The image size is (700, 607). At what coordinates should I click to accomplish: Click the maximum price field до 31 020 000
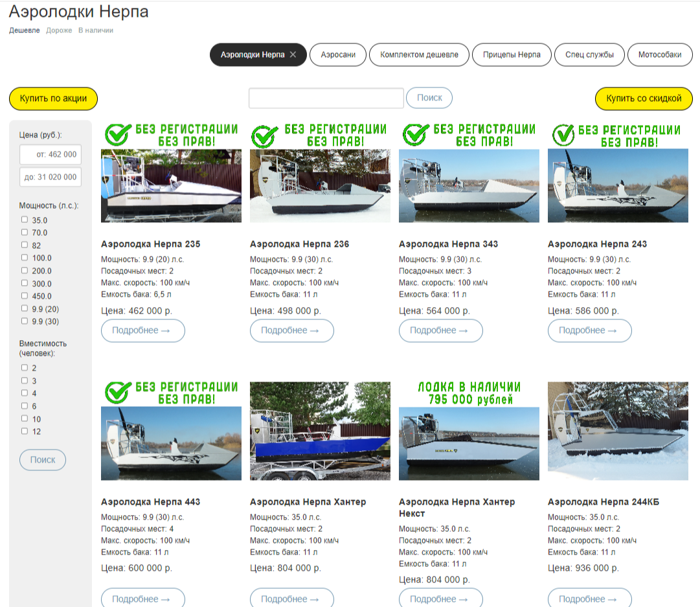click(51, 177)
